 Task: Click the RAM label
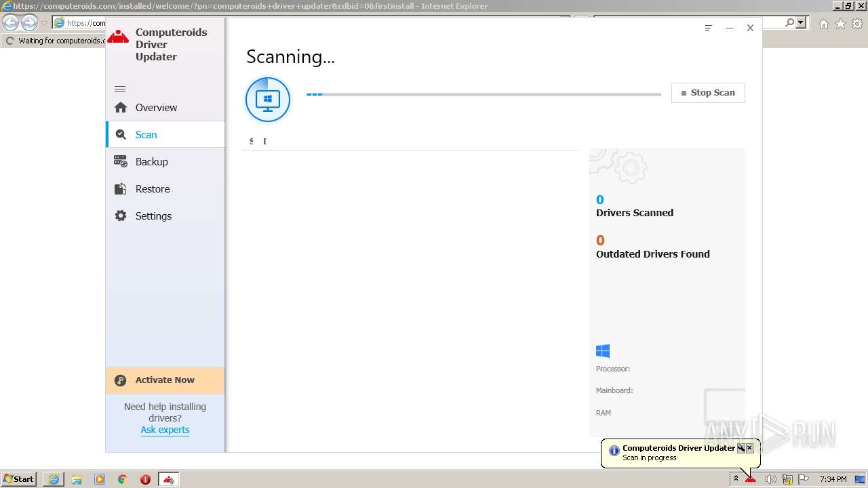pyautogui.click(x=604, y=413)
